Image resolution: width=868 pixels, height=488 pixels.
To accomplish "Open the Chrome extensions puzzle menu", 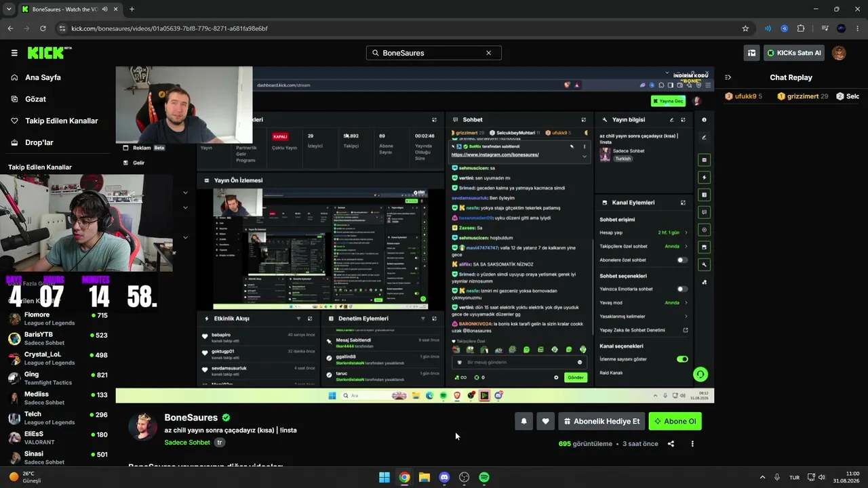I will pyautogui.click(x=801, y=28).
